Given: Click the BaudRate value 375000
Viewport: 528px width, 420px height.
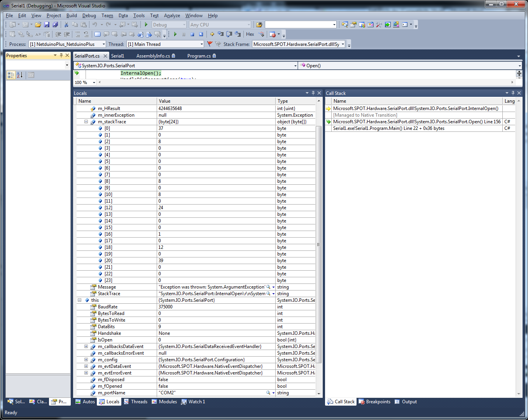Looking at the screenshot, I should [166, 307].
